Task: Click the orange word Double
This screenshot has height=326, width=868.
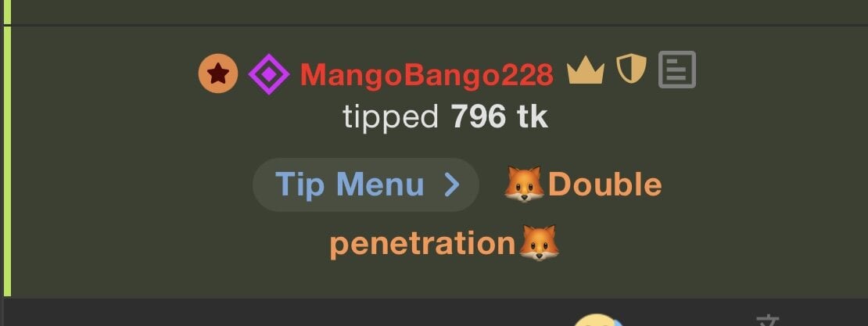Action: coord(604,184)
